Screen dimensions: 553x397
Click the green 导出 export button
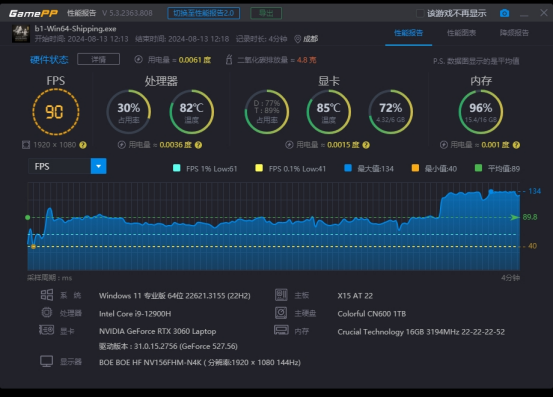[x=266, y=13]
